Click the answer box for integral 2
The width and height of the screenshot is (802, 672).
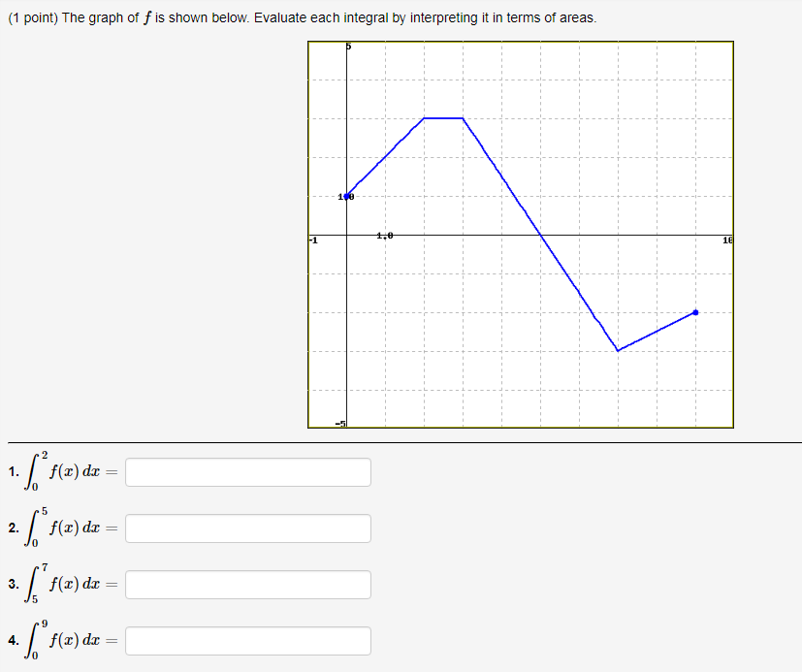click(x=248, y=528)
